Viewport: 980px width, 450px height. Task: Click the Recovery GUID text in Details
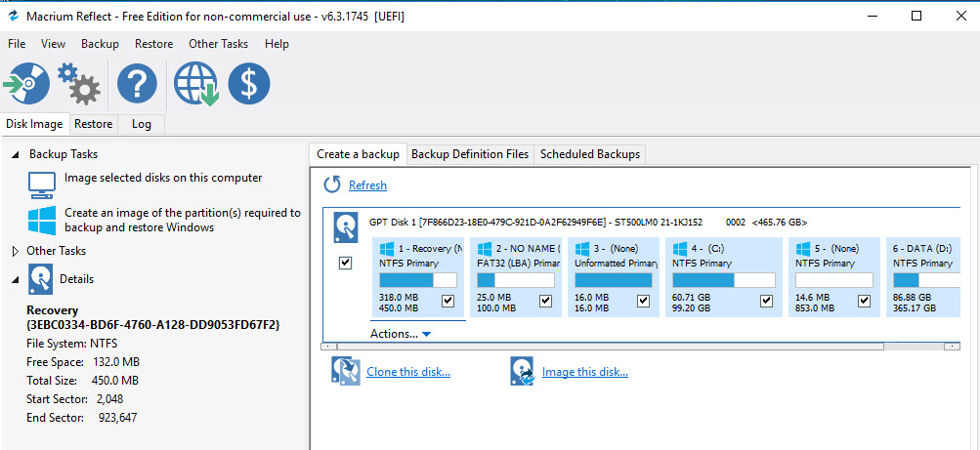pyautogui.click(x=153, y=325)
